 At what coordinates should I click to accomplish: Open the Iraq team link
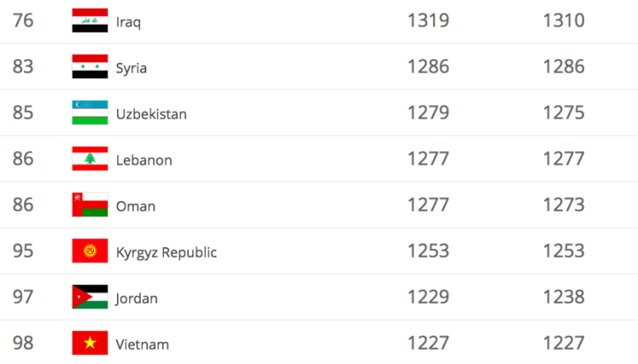tap(128, 22)
